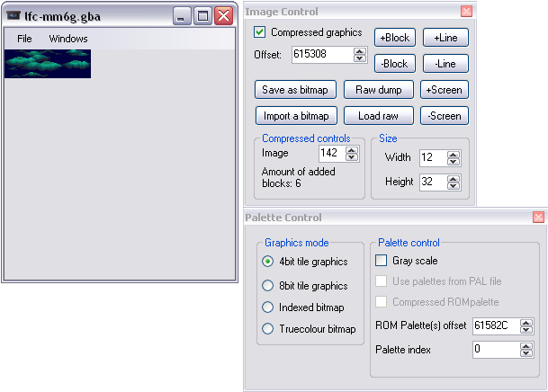Click the +Block button

[x=394, y=38]
